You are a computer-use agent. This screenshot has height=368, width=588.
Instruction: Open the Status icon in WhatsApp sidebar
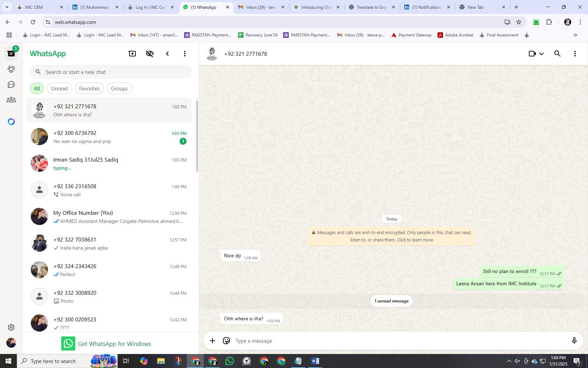[x=11, y=69]
